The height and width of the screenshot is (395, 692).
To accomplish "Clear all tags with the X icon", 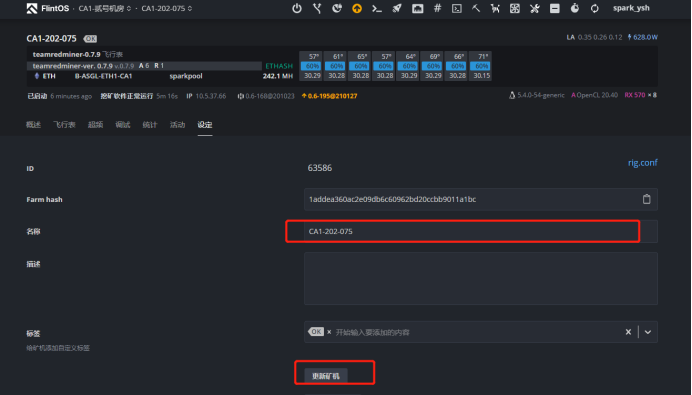I will click(628, 332).
